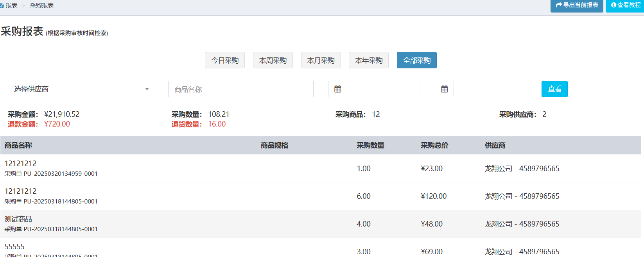This screenshot has height=257, width=644.
Task: Click the start date calendar icon
Action: [337, 89]
